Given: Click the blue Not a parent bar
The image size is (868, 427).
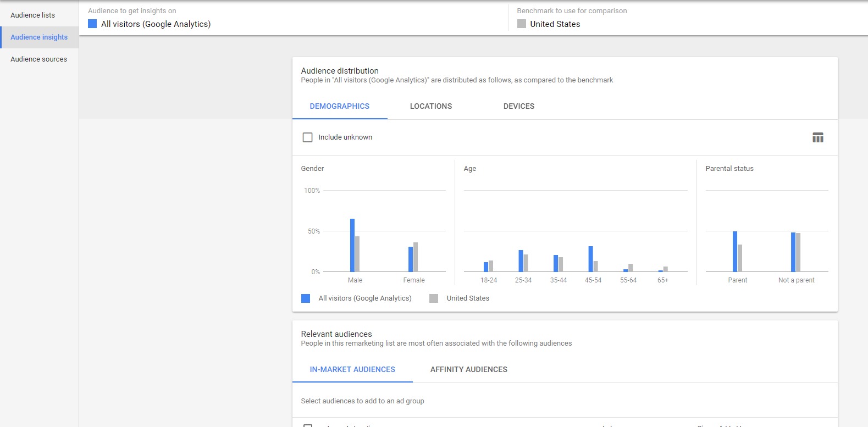Looking at the screenshot, I should [x=793, y=252].
